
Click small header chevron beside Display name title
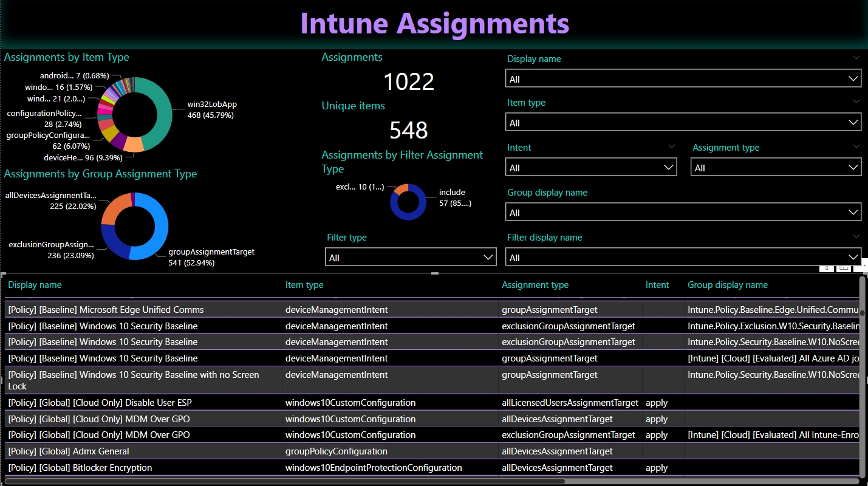tap(856, 58)
